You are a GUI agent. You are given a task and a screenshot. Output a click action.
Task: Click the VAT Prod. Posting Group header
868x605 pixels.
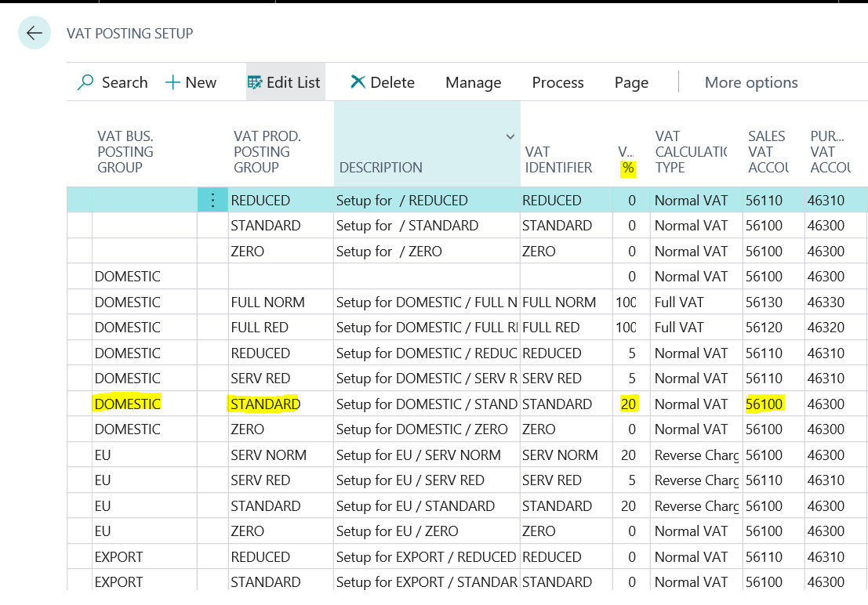coord(267,152)
